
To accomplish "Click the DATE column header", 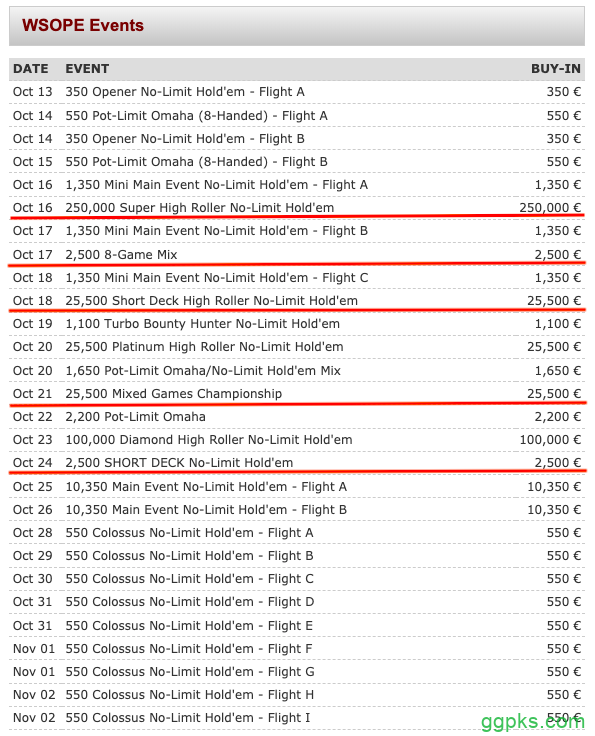I will click(31, 69).
